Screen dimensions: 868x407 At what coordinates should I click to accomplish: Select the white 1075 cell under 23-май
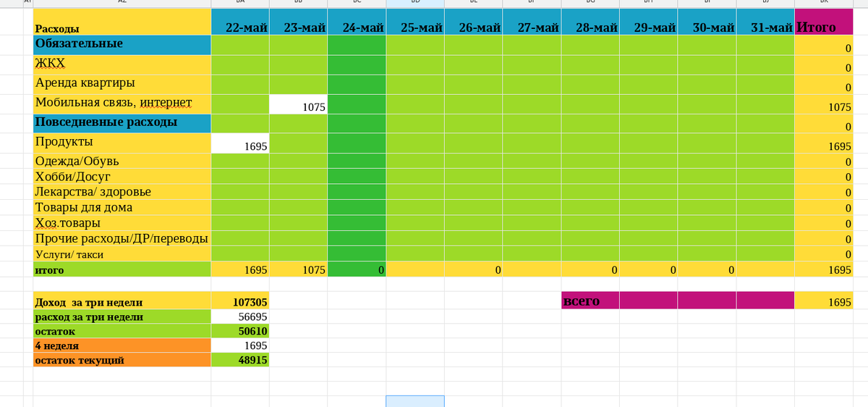(298, 104)
